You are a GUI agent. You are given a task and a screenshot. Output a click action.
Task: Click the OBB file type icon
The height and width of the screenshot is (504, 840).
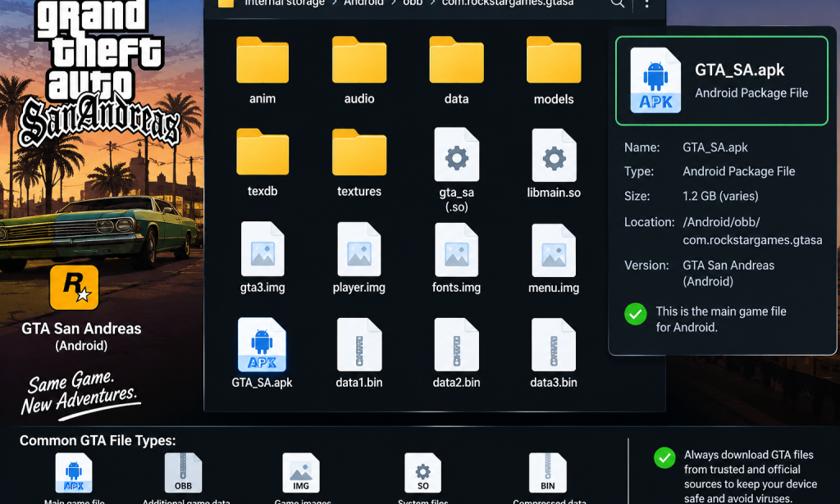pyautogui.click(x=183, y=472)
